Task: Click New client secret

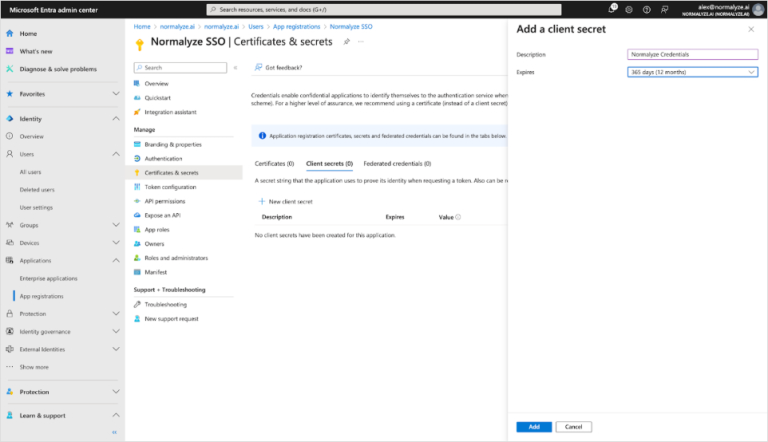Action: click(x=287, y=201)
